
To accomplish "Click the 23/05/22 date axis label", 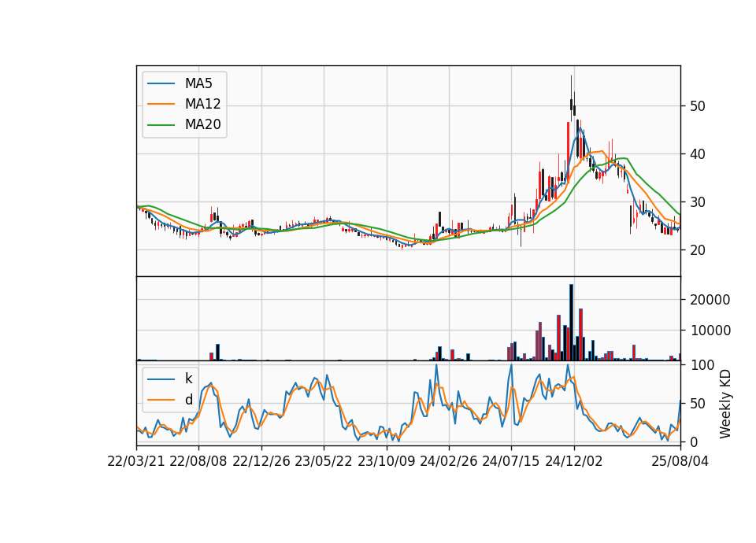I will 324,461.
